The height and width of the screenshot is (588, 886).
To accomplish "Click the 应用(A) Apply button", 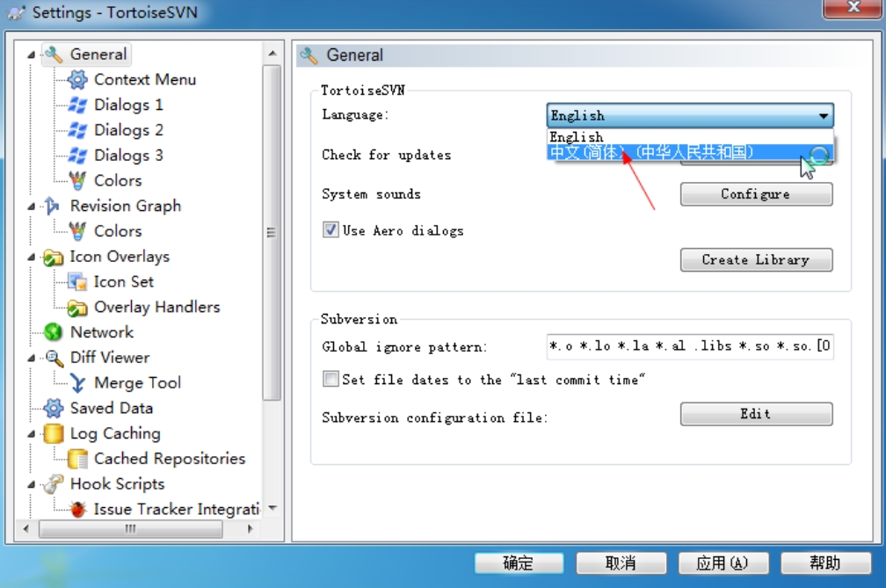I will 723,563.
